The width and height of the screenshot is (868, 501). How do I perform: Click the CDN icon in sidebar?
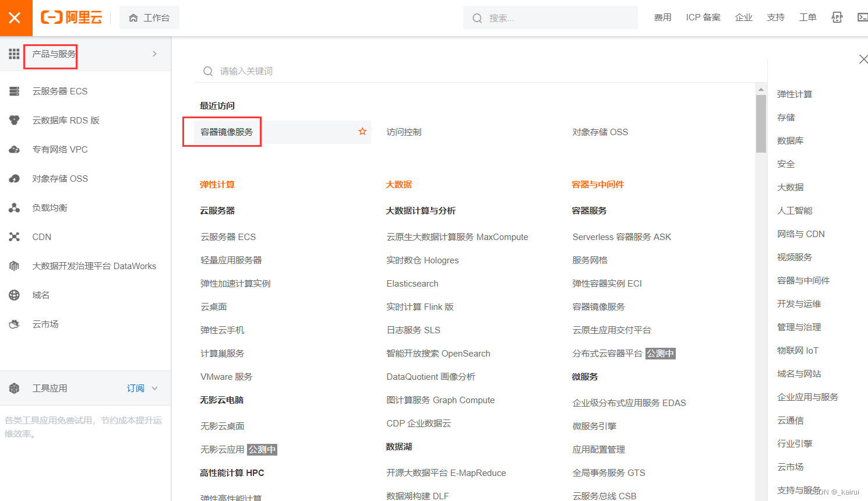15,237
